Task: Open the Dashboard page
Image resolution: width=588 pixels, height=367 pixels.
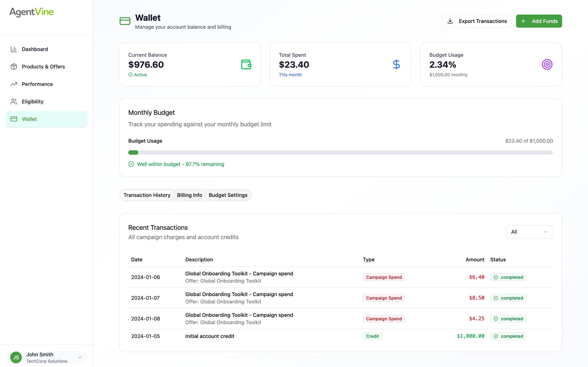Action: tap(46, 49)
